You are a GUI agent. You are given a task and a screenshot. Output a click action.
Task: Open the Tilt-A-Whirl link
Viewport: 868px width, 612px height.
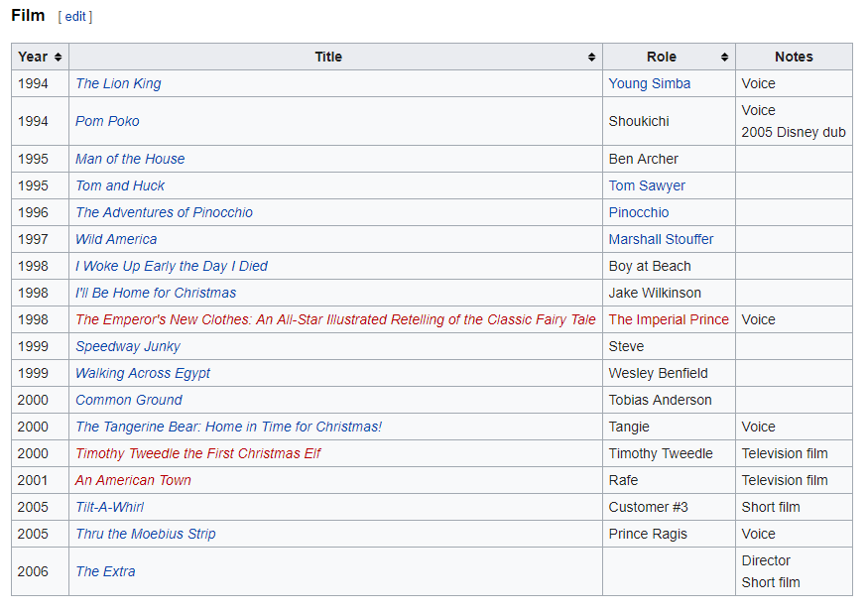point(109,508)
